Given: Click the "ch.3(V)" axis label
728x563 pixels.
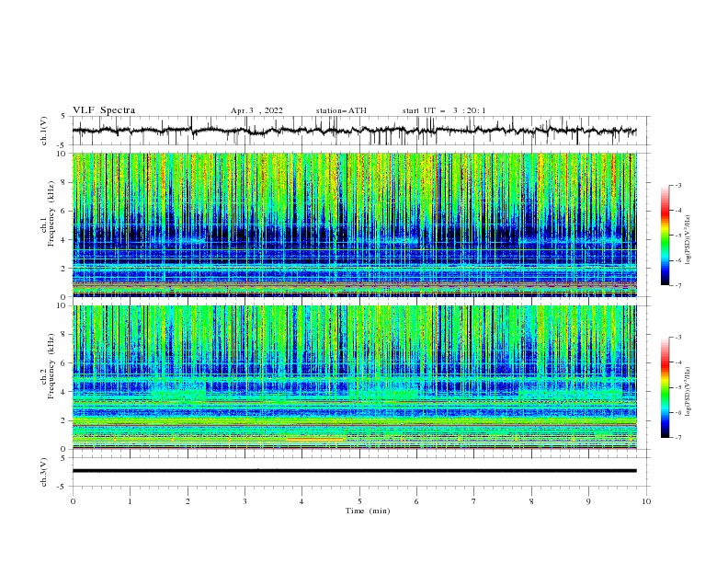Looking at the screenshot, I should coord(44,472).
